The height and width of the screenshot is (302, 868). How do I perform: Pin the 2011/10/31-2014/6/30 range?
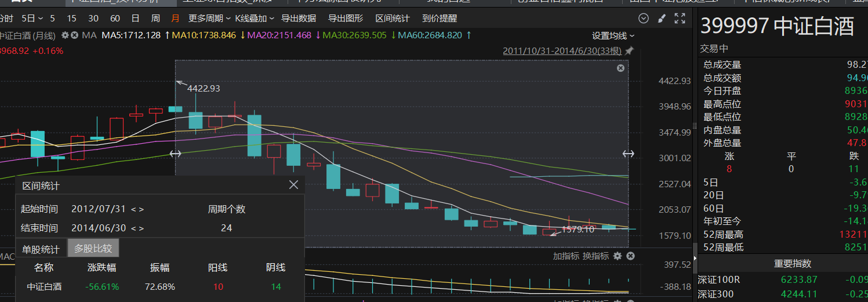tap(629, 51)
